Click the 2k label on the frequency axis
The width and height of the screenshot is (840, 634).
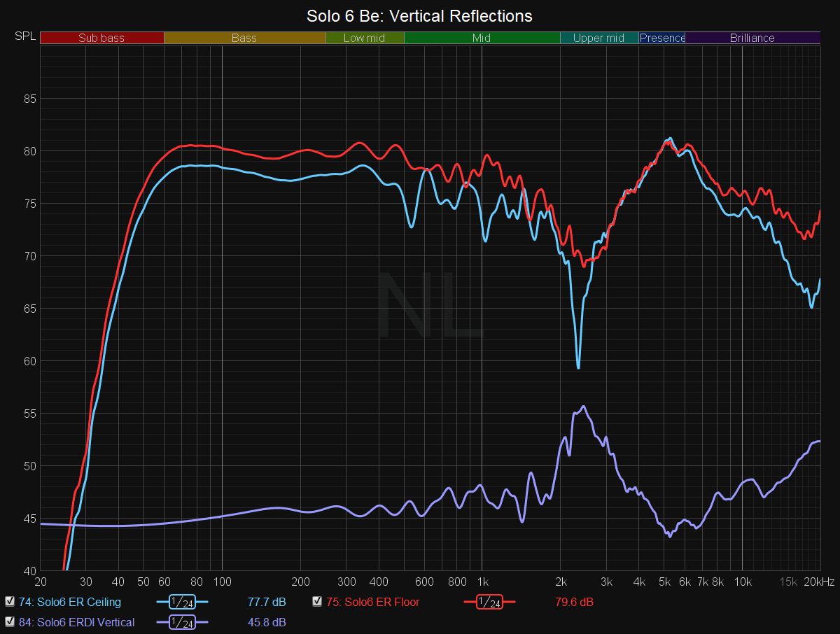(x=560, y=582)
